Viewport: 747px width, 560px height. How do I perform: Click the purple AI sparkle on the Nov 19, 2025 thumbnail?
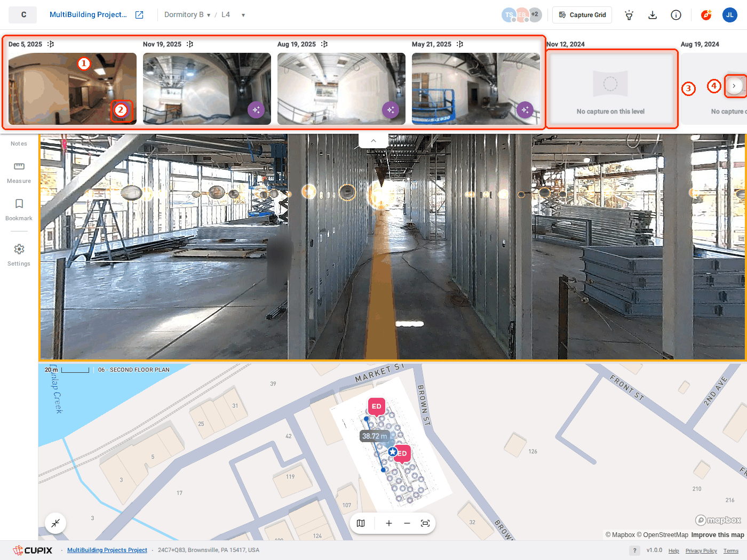256,110
